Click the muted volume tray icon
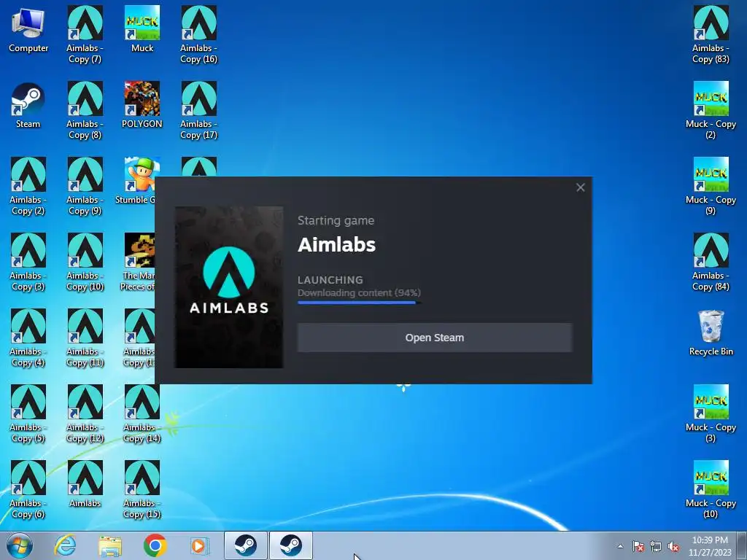Viewport: 747px width, 560px height. [673, 546]
